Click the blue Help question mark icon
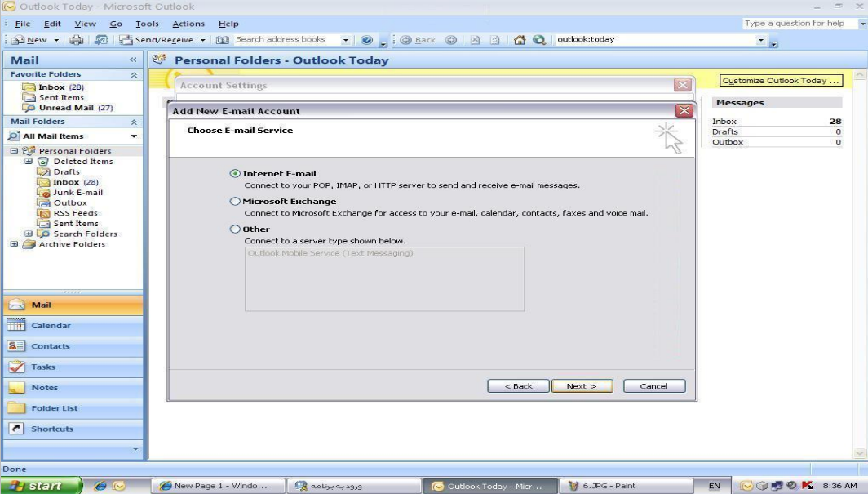Image resolution: width=868 pixels, height=494 pixels. pyautogui.click(x=366, y=40)
